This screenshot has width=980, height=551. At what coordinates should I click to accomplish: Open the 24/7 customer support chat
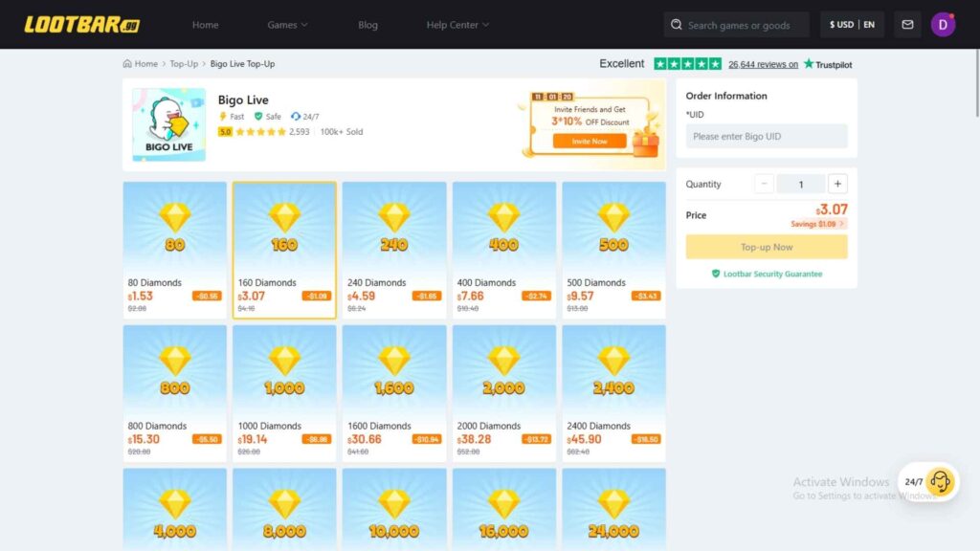point(928,482)
